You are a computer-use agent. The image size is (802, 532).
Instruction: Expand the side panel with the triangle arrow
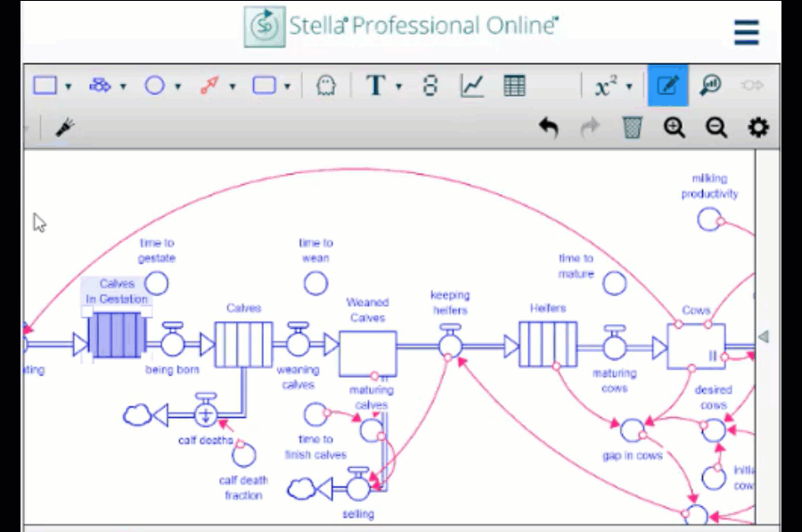pyautogui.click(x=763, y=337)
